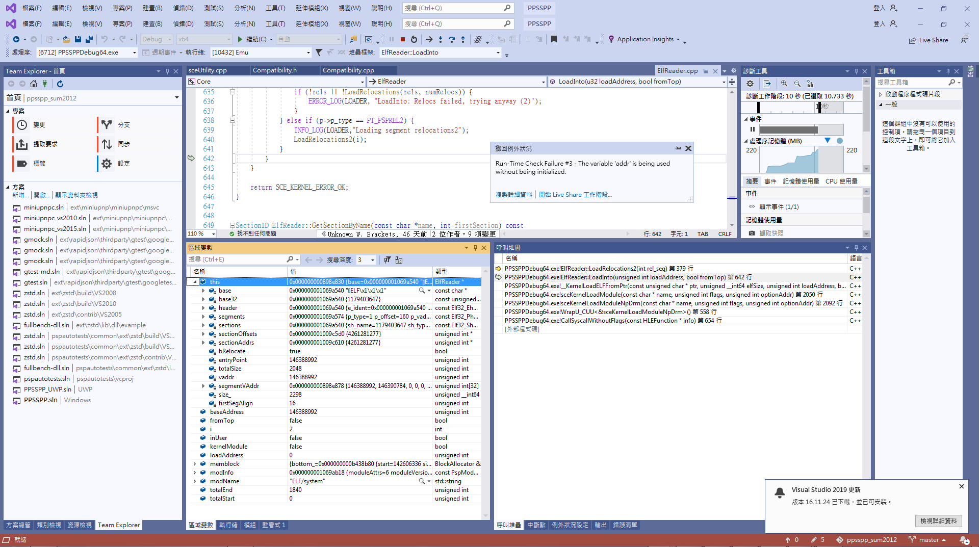The height and width of the screenshot is (547, 980).
Task: Click the thread filter funnel icon
Action: [319, 53]
